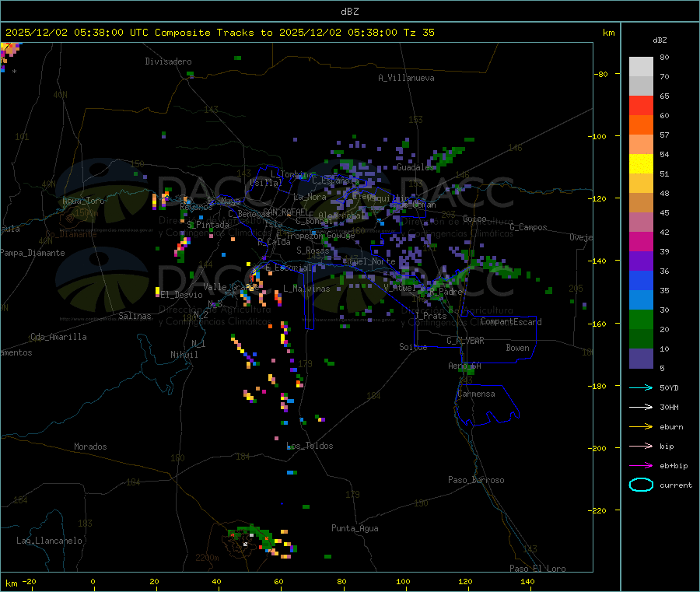The width and height of the screenshot is (700, 592).
Task: Click the R_Padre place label
Action: pyautogui.click(x=446, y=292)
